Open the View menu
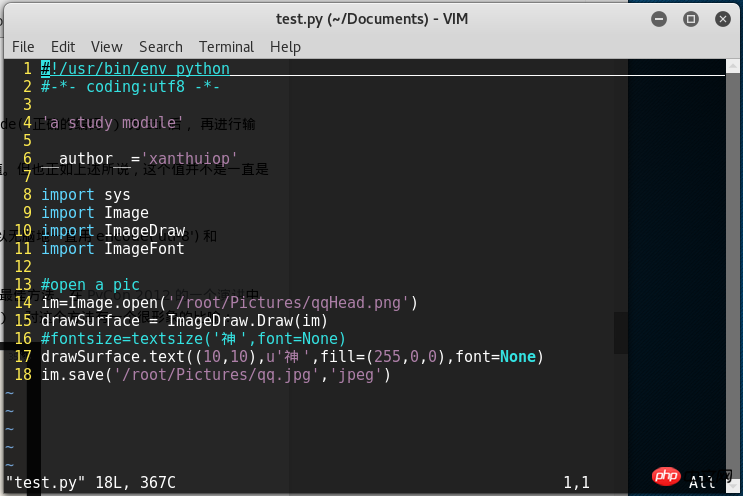This screenshot has height=496, width=743. (x=106, y=47)
